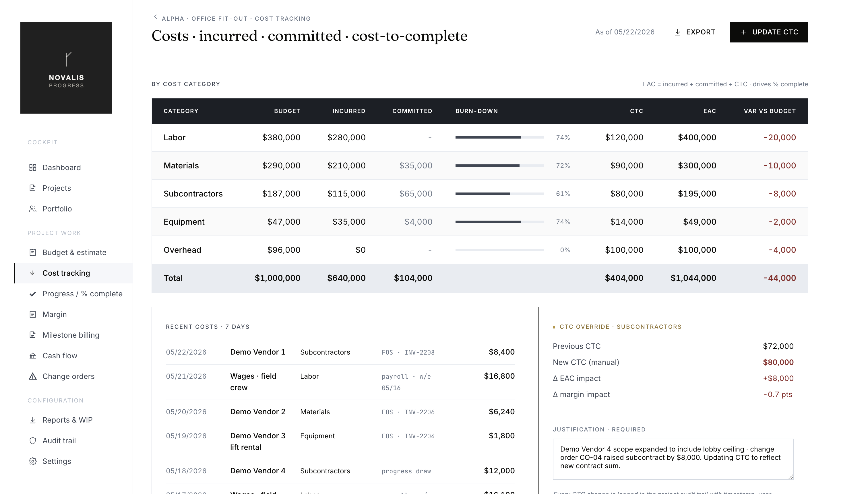Click the UPDATE CTC button
The image size is (868, 494).
point(769,32)
